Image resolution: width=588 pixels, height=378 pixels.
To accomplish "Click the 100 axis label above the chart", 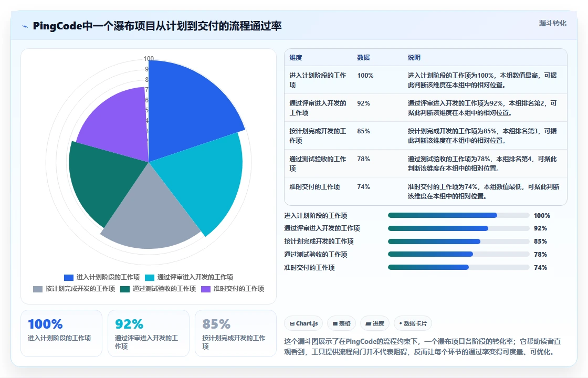I will click(149, 58).
